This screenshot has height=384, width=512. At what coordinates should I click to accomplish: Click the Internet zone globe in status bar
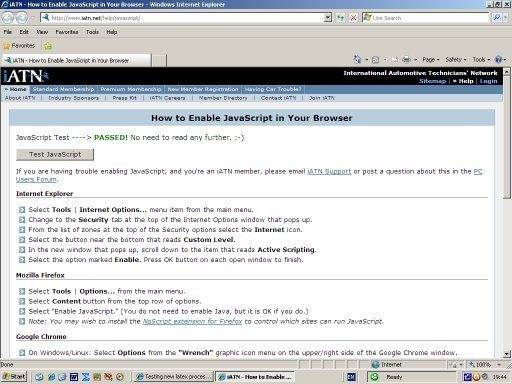376,365
